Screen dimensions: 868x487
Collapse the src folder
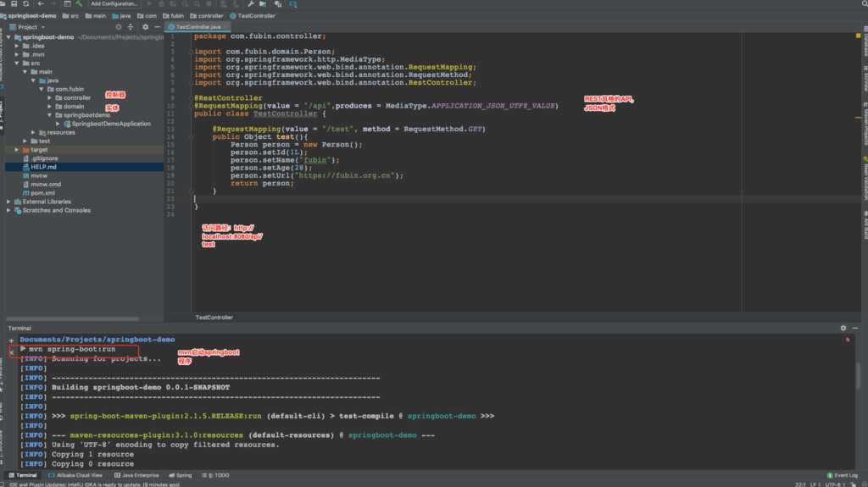coord(17,63)
